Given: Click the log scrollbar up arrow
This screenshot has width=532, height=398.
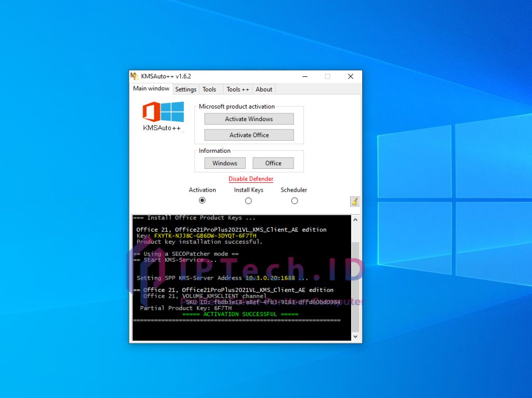Looking at the screenshot, I should click(x=355, y=220).
